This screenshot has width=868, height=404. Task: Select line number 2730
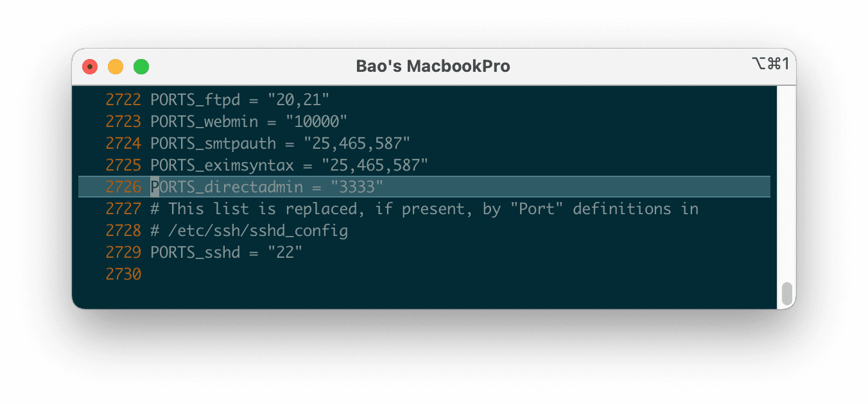[123, 273]
